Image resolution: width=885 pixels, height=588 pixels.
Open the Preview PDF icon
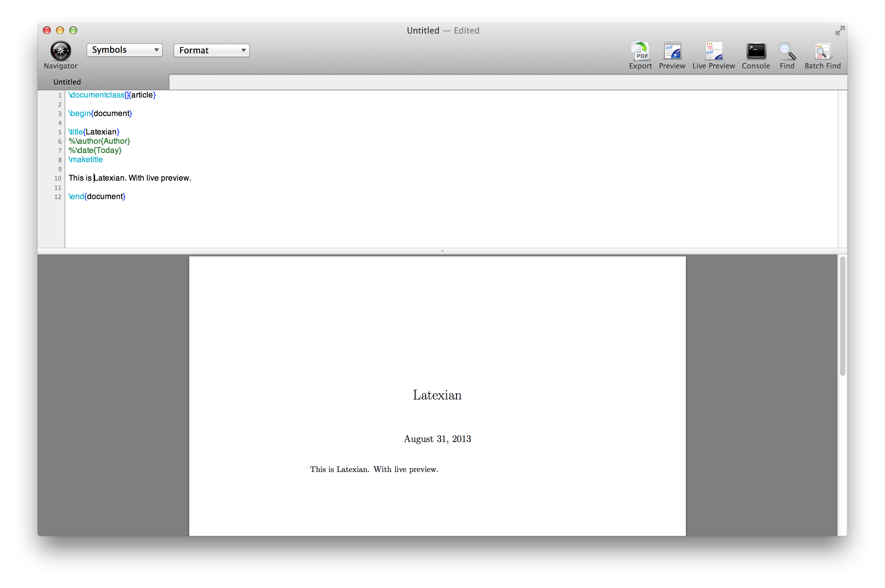pos(672,51)
